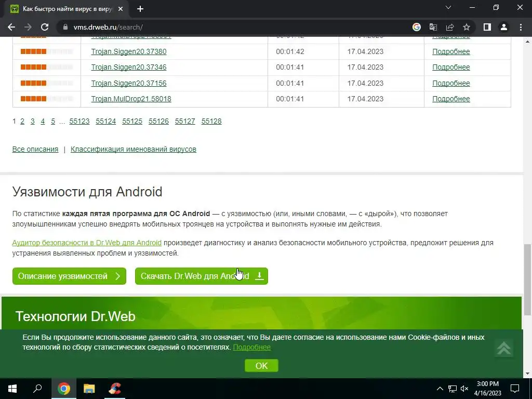Click the page vertical scrollbar thumb
532x399 pixels.
(527, 280)
